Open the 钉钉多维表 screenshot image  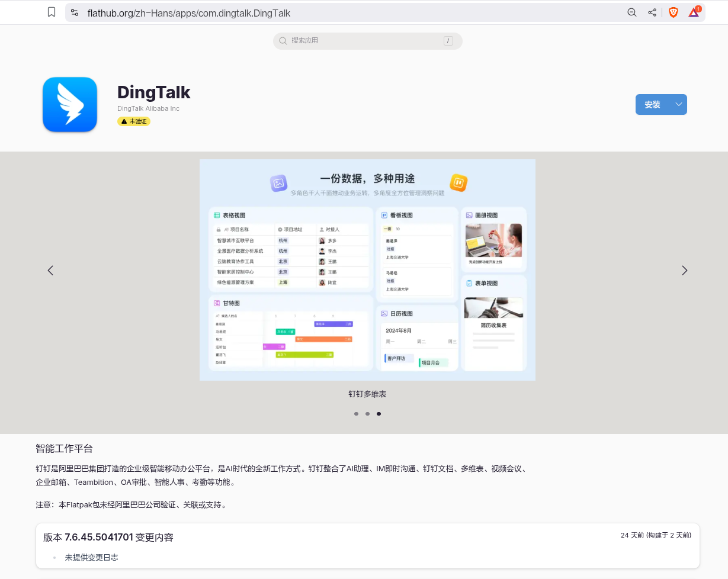tap(367, 270)
